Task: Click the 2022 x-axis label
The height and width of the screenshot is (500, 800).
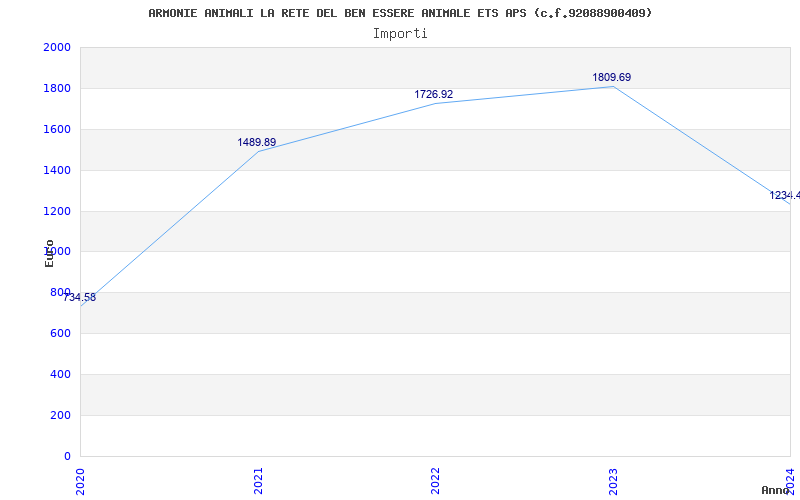Action: (435, 481)
